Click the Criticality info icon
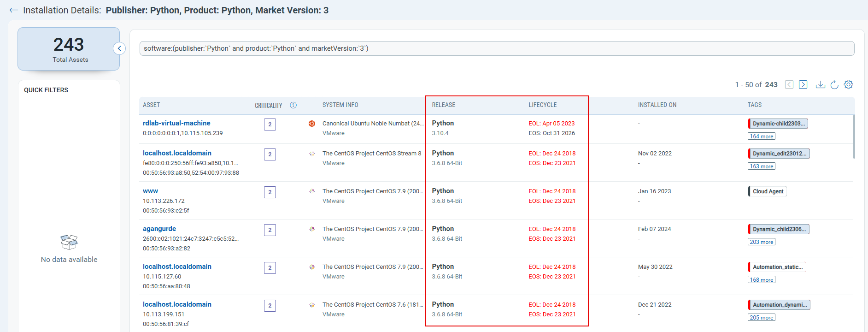The width and height of the screenshot is (868, 332). click(x=293, y=105)
